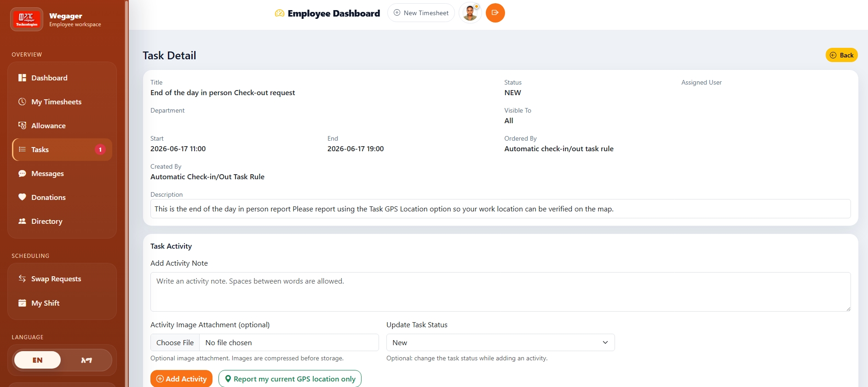Open Messages in the sidebar
868x387 pixels.
pyautogui.click(x=62, y=173)
